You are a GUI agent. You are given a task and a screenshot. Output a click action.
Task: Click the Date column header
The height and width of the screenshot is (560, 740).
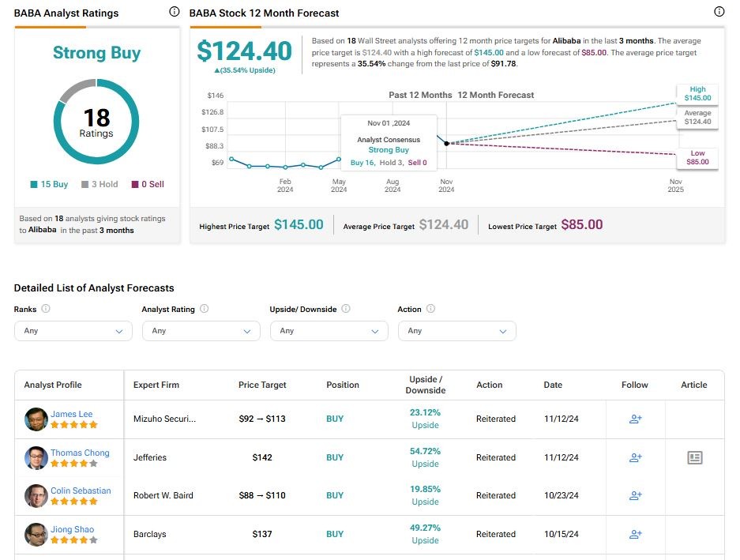point(553,385)
